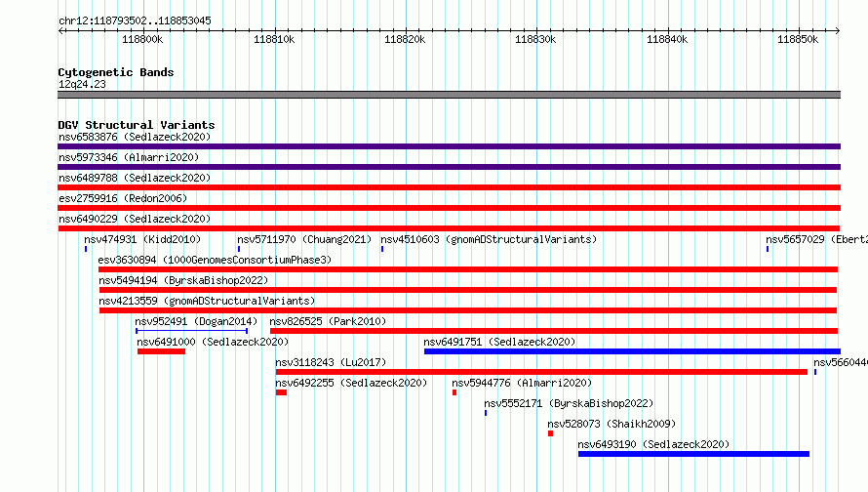Open the nsv6491000 (Sedlazeck2020) label
The width and height of the screenshot is (868, 492).
(213, 342)
